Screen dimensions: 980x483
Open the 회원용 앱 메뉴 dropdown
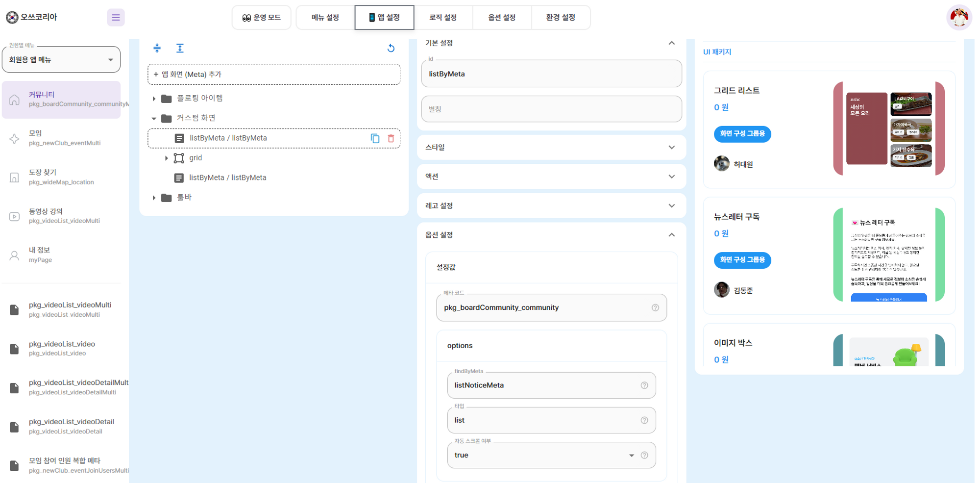(61, 60)
